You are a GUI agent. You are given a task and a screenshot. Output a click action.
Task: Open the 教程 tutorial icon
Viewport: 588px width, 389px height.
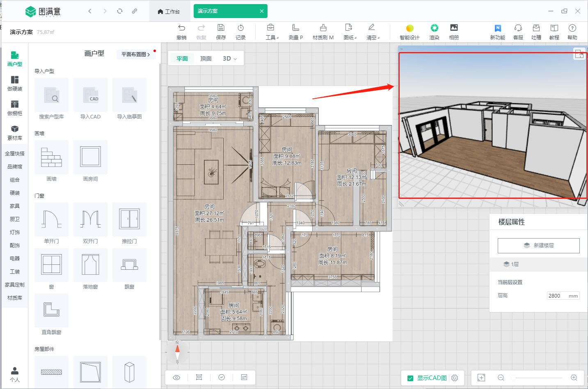(554, 28)
